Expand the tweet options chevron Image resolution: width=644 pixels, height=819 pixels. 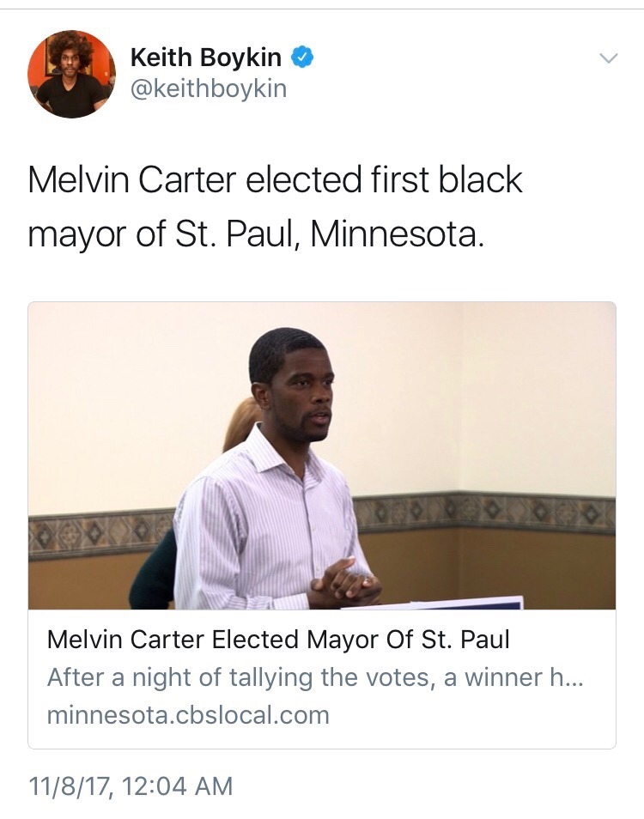pyautogui.click(x=607, y=58)
